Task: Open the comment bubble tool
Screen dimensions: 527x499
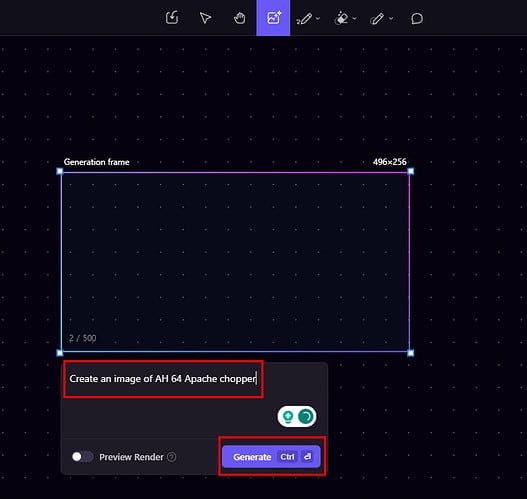Action: pos(417,18)
